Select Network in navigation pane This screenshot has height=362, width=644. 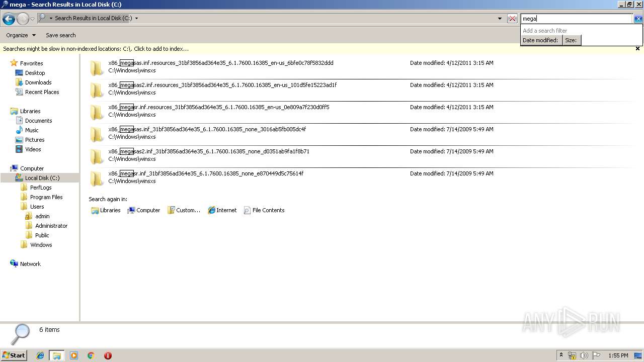click(x=30, y=264)
